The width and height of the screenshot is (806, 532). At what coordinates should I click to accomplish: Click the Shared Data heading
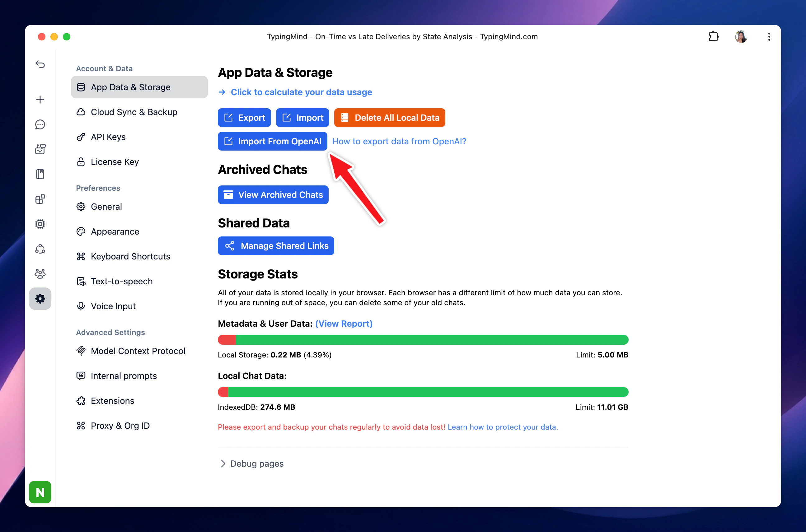point(254,223)
